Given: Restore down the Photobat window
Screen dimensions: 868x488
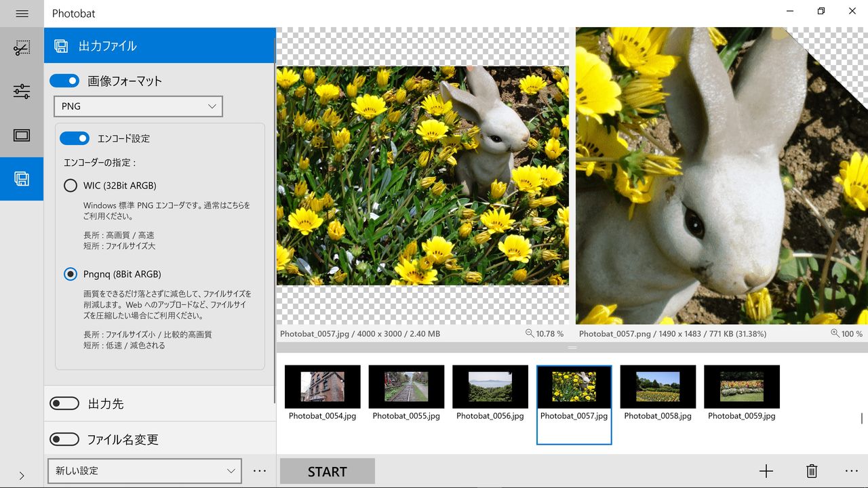Looking at the screenshot, I should 821,11.
